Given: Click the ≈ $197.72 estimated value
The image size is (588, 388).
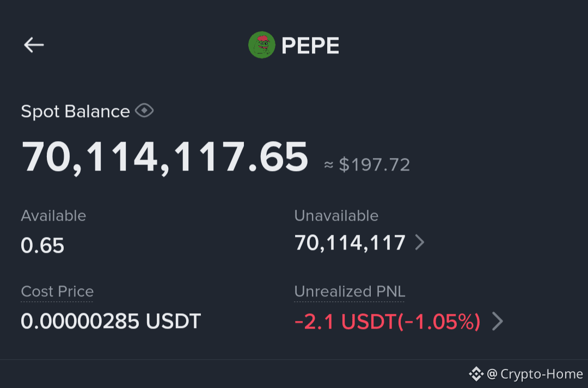Looking at the screenshot, I should [367, 165].
